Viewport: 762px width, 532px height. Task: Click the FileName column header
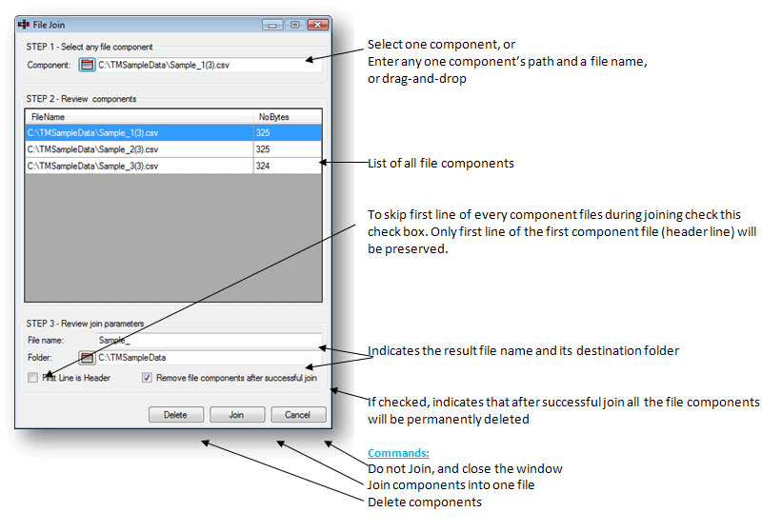coord(139,116)
